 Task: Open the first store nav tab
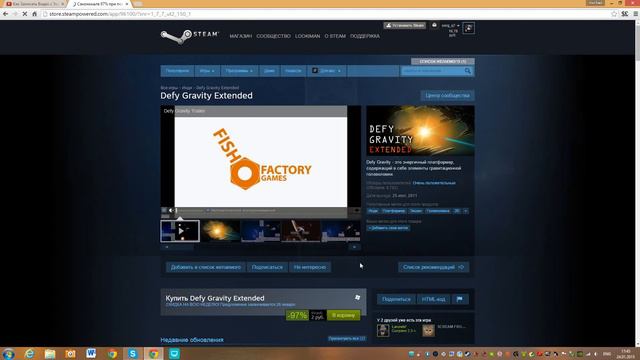[177, 71]
